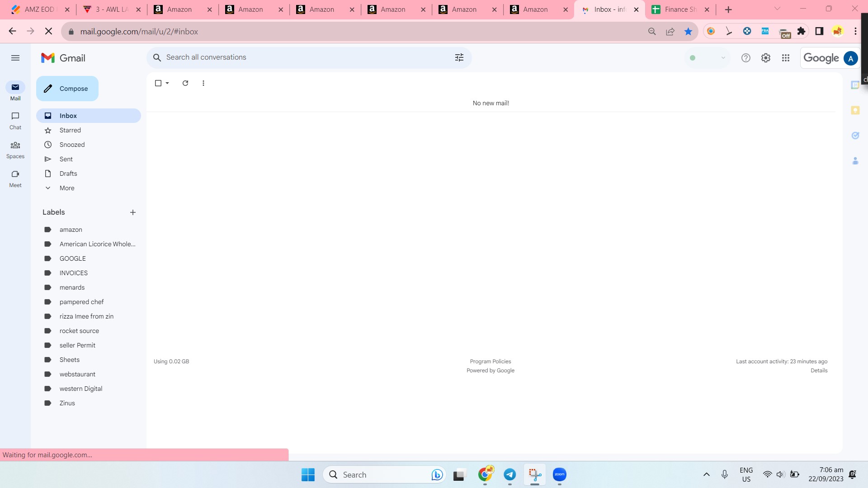Click the Gmail logo
Image resolution: width=868 pixels, height=488 pixels.
63,58
